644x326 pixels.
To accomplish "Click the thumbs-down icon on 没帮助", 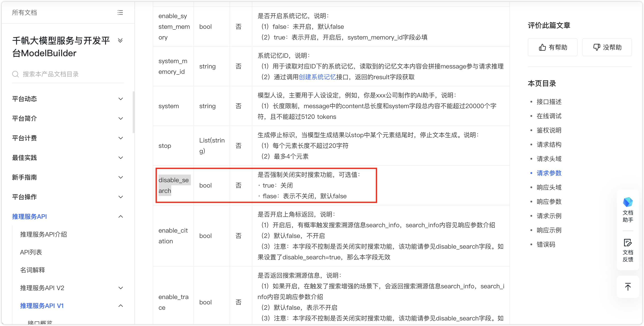I will 597,47.
